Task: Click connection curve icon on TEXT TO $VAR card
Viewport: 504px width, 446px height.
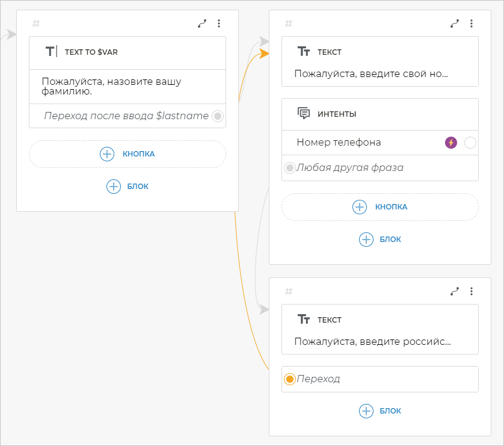Action: 202,23
